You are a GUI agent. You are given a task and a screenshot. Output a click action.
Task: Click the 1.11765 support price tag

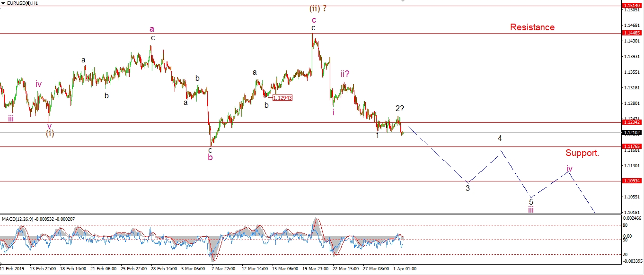click(x=632, y=146)
